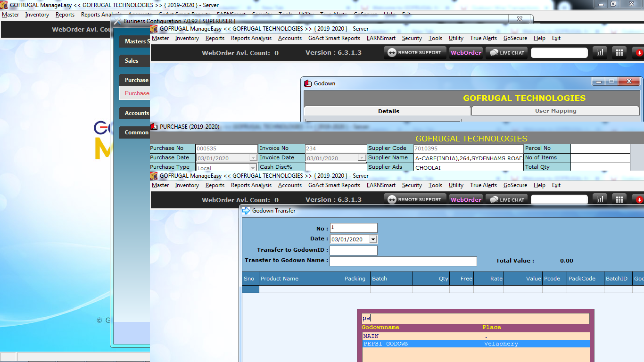Expand the Accounts section in Business Configuration

[x=135, y=113]
